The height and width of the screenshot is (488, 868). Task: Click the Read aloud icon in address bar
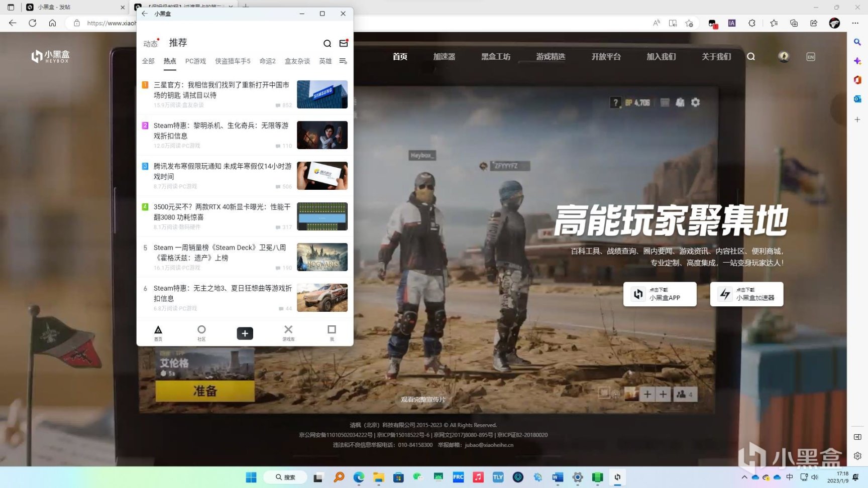(657, 23)
